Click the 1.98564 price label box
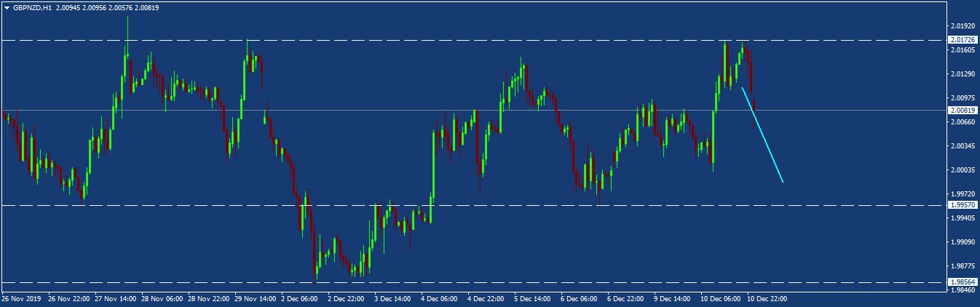 (963, 282)
